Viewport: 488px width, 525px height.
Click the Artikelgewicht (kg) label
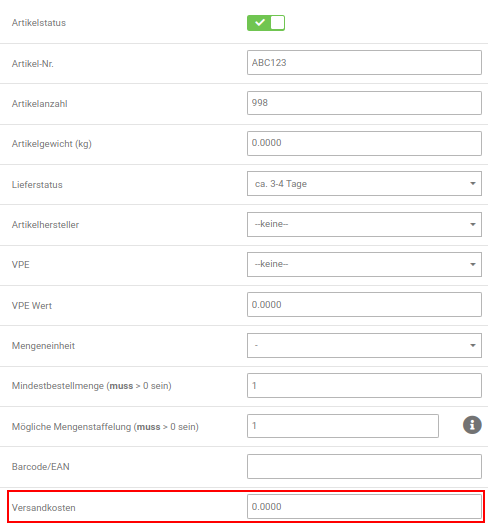pyautogui.click(x=52, y=144)
